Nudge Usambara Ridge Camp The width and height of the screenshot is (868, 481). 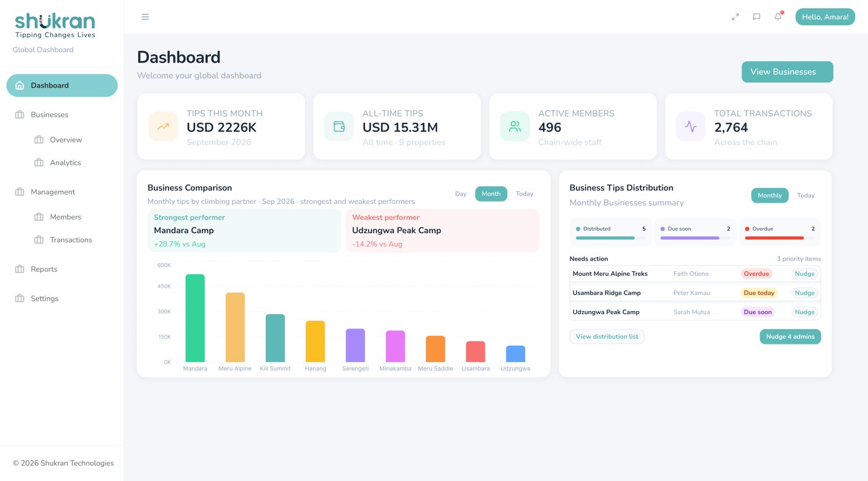(x=805, y=293)
